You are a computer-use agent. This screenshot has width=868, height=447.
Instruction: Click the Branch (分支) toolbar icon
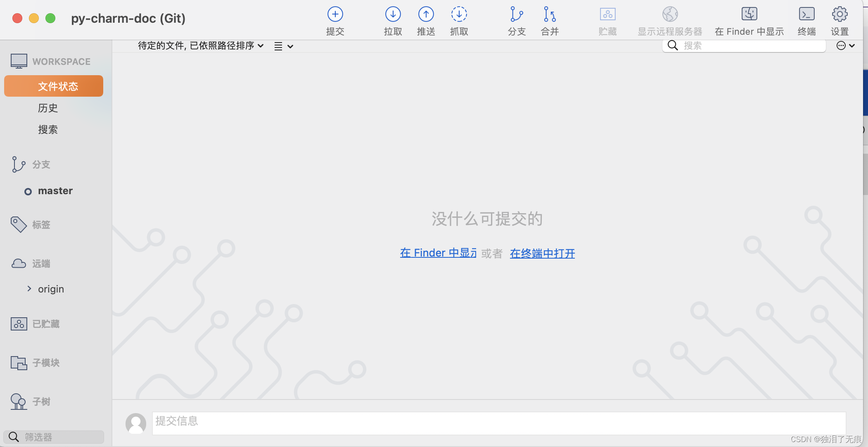[516, 15]
